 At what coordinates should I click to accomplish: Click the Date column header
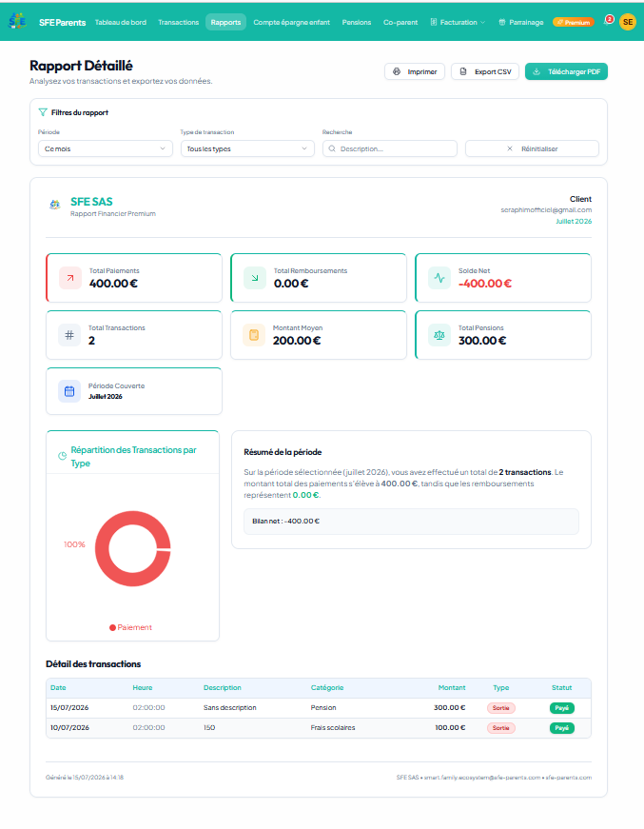[x=58, y=687]
